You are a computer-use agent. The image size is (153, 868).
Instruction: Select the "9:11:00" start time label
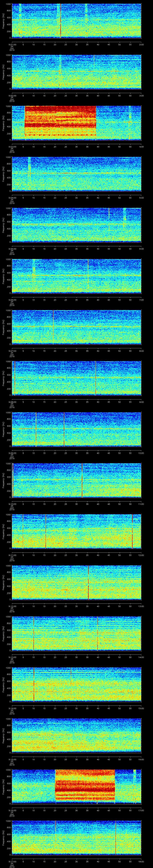click(x=12, y=555)
